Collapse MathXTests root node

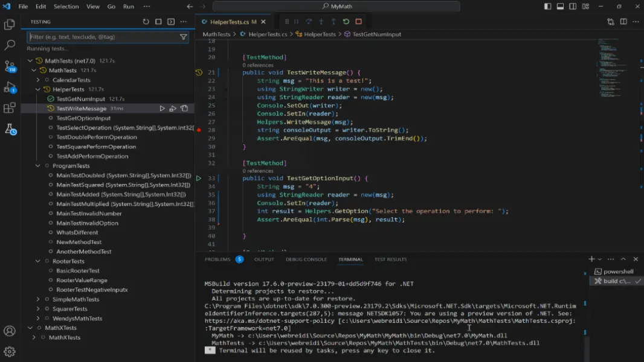click(x=30, y=328)
